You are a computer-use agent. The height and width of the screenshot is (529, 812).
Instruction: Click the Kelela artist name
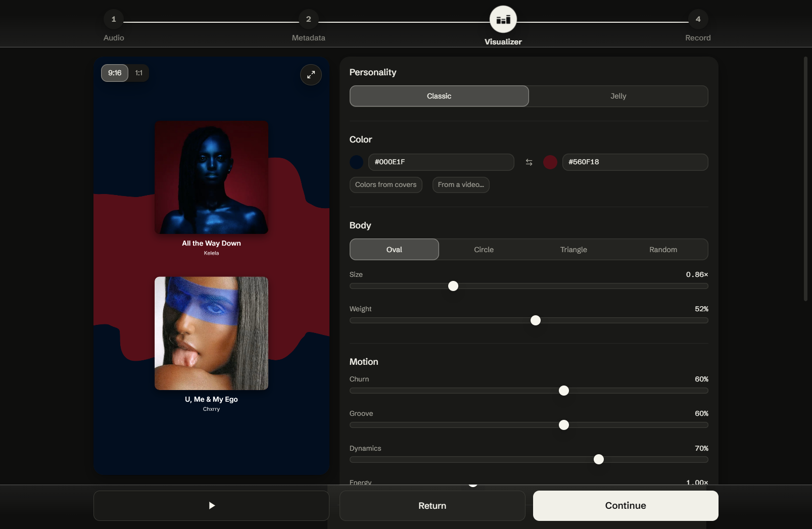(211, 253)
